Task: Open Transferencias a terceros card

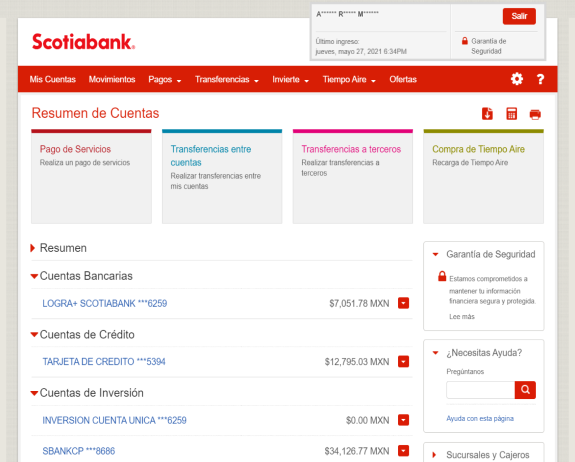Action: 353,176
